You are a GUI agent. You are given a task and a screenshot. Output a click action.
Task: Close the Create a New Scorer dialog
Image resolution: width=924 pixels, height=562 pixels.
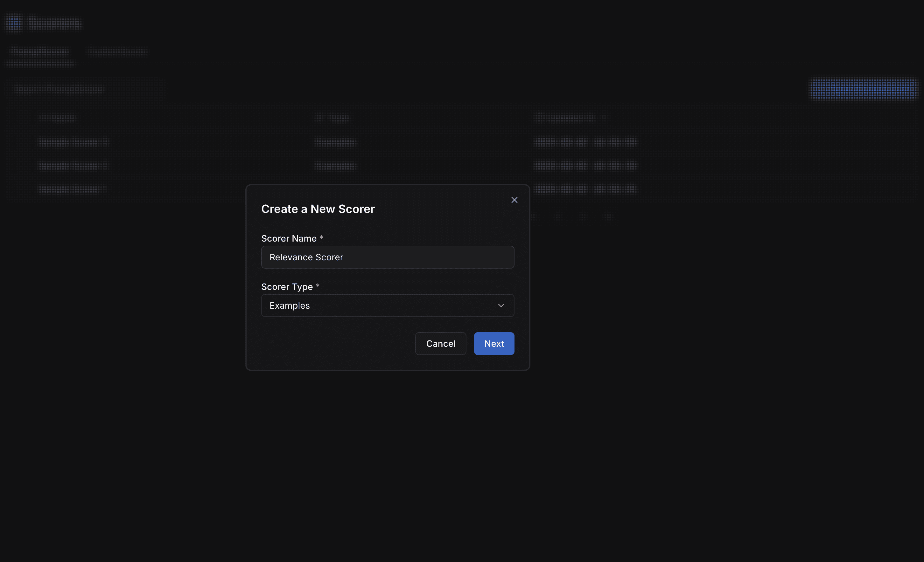[514, 200]
